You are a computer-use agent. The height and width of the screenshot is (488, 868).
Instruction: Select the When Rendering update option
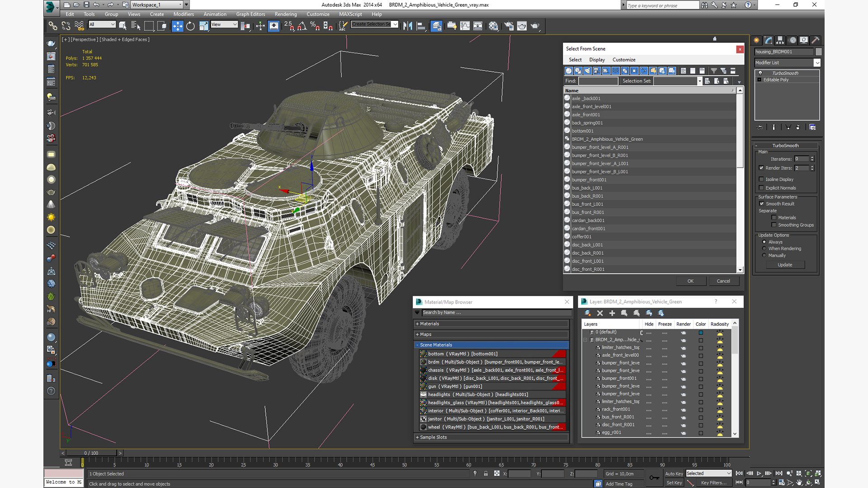pyautogui.click(x=764, y=249)
